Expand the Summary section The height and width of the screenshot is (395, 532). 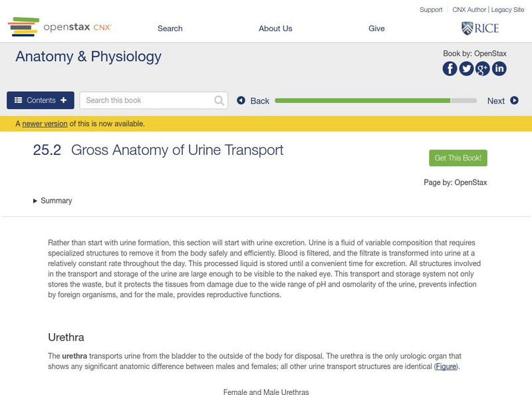coord(53,201)
